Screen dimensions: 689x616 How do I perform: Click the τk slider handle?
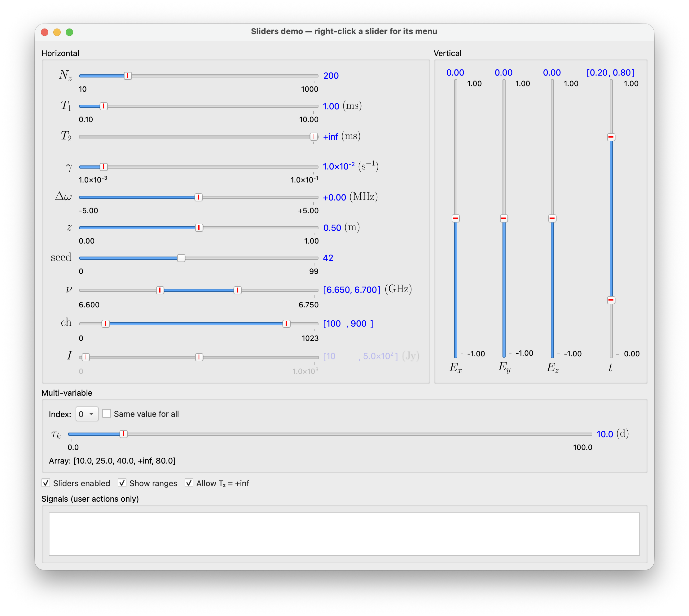124,434
